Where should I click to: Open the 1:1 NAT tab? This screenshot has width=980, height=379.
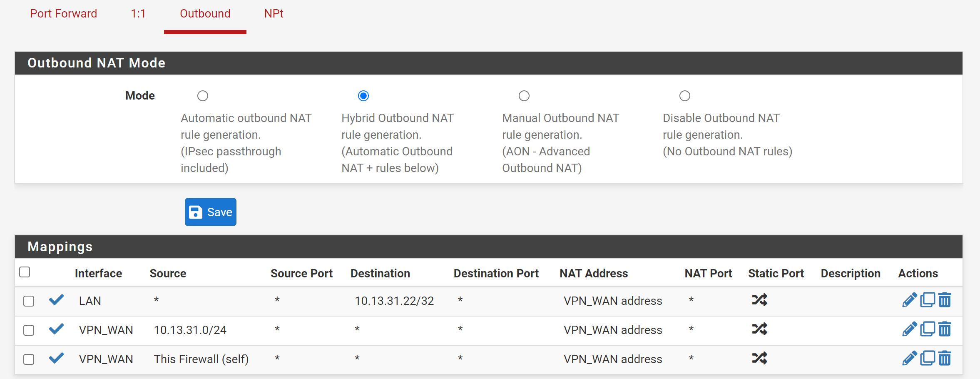pos(138,14)
